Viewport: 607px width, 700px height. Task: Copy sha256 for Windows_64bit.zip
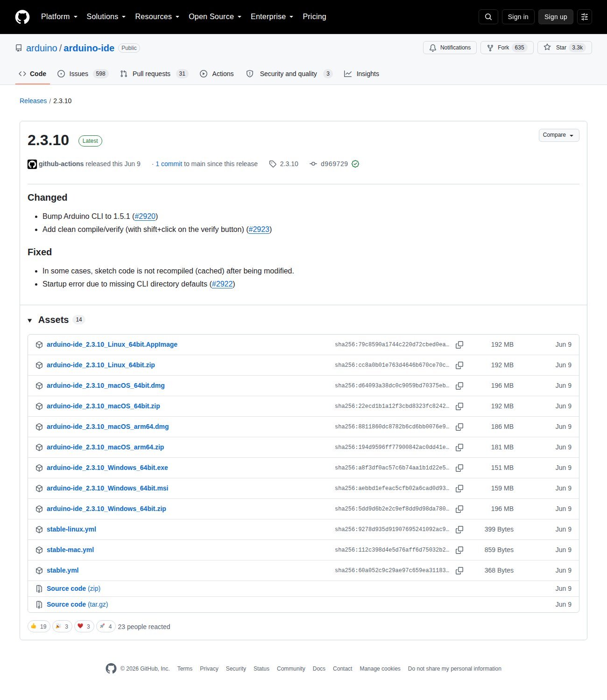(x=459, y=509)
